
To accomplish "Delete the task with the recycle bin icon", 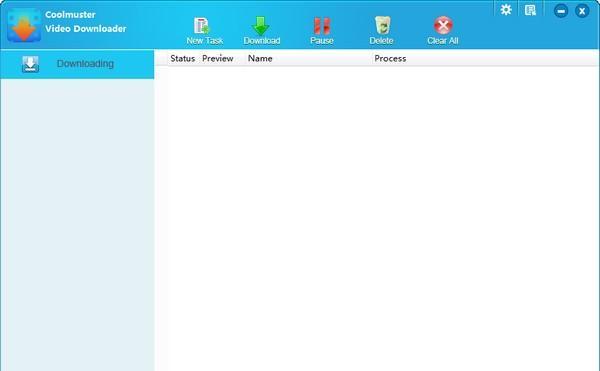I will tap(382, 26).
